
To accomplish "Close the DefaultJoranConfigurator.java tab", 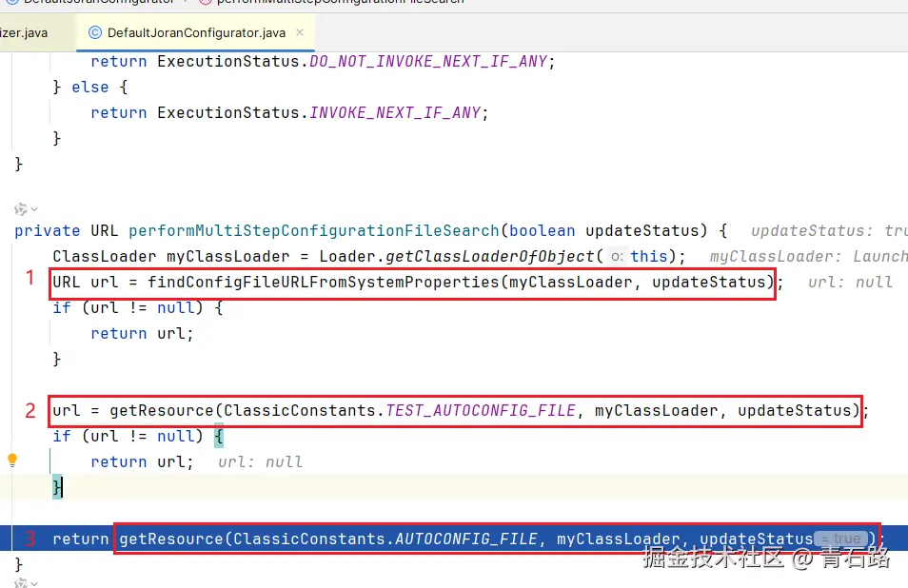I will click(x=299, y=31).
